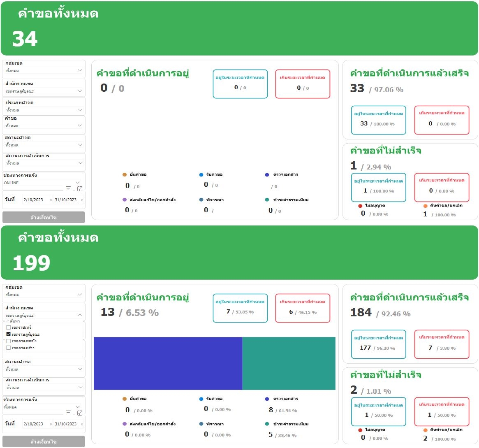The image size is (479, 448).
Task: Click calendar icon beside 2/10/2023 in lower date slicer
Action: click(51, 424)
